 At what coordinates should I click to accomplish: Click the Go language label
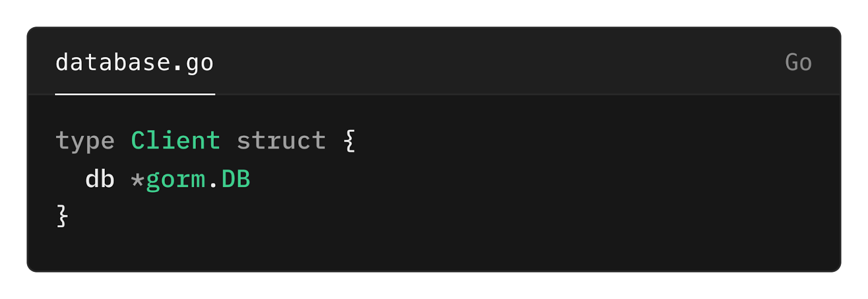coord(798,63)
